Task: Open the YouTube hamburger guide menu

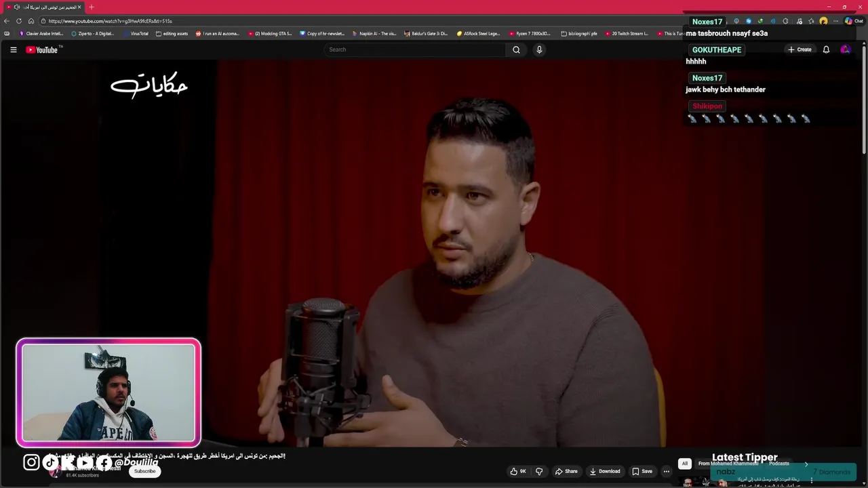Action: [x=13, y=49]
